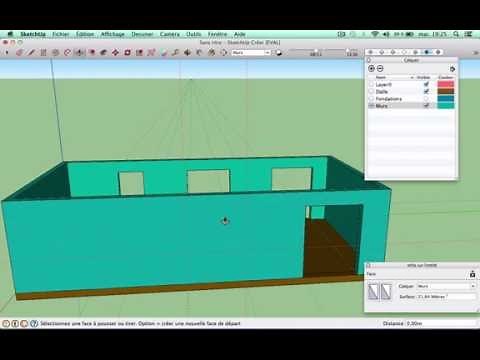480x360 pixels.
Task: Click the Dalle brown color swatch
Action: (446, 91)
